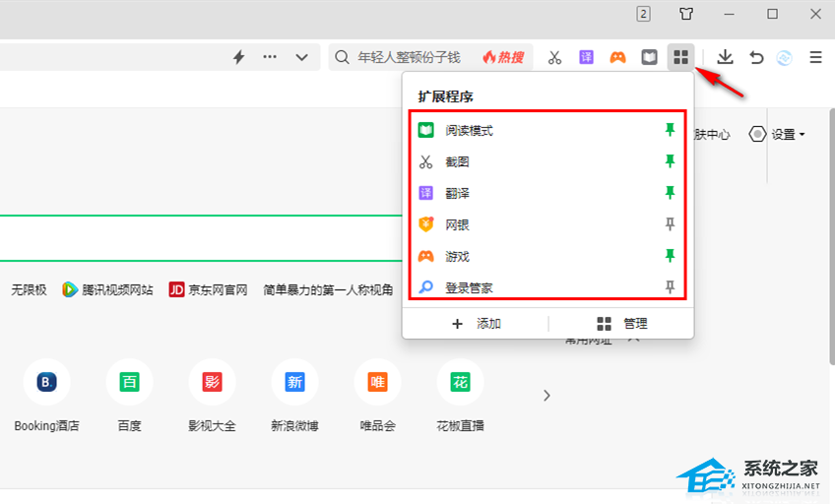
Task: Expand the 设置 dropdown
Action: click(778, 134)
